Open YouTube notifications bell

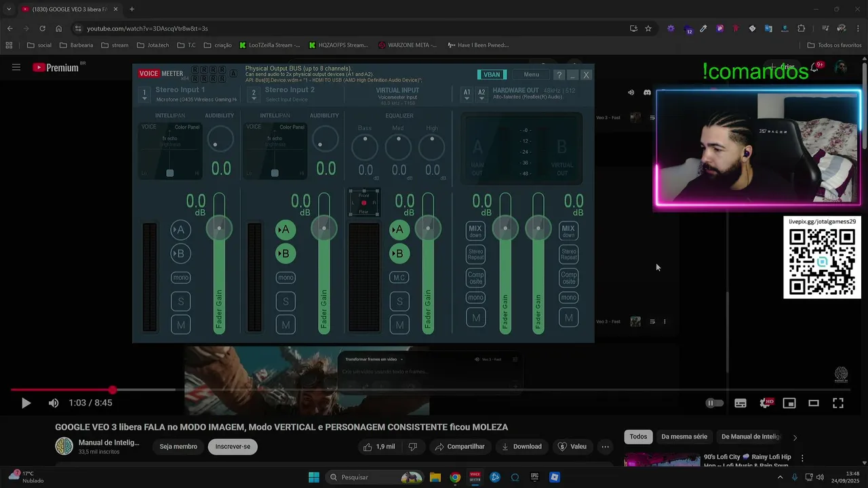(815, 68)
